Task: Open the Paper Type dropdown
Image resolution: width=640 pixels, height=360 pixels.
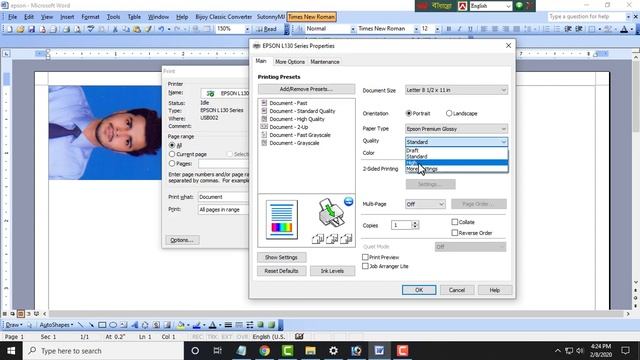Action: tap(456, 129)
